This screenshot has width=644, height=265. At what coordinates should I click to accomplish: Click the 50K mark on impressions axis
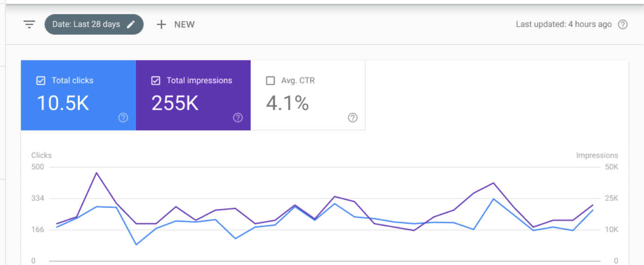click(612, 167)
